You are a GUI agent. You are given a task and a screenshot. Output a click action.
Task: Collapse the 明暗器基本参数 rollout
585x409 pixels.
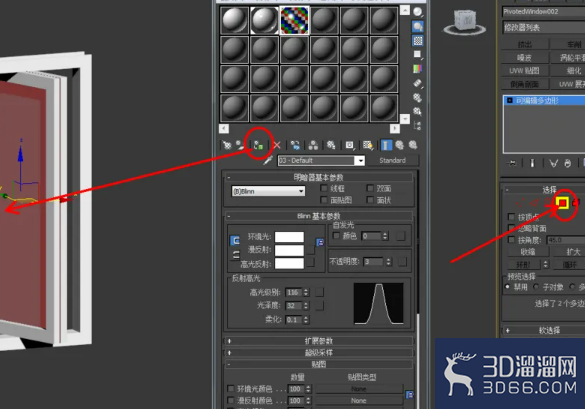[x=319, y=177]
